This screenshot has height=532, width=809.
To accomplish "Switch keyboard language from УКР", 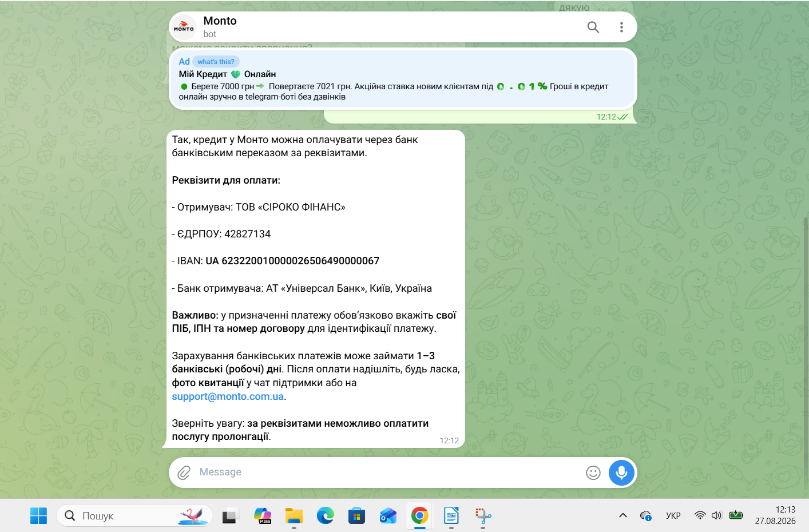I will click(x=673, y=515).
